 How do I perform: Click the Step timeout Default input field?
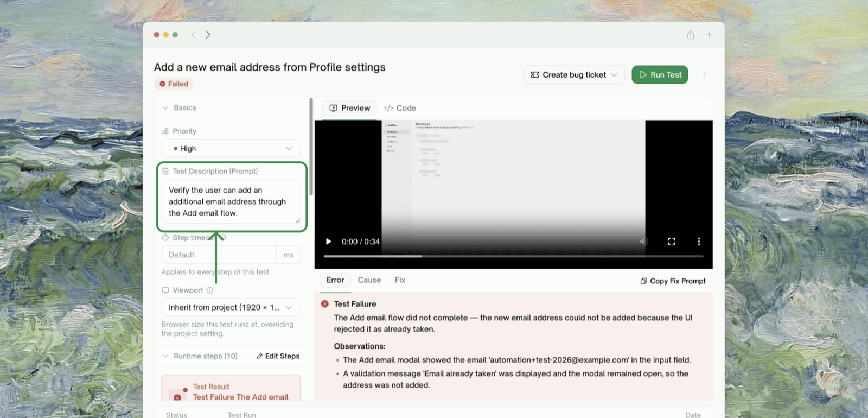[x=219, y=255]
